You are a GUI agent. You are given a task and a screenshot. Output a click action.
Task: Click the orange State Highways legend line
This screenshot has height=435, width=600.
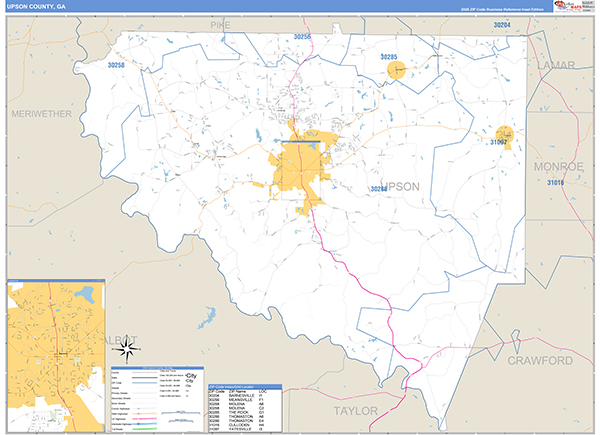[x=145, y=414]
